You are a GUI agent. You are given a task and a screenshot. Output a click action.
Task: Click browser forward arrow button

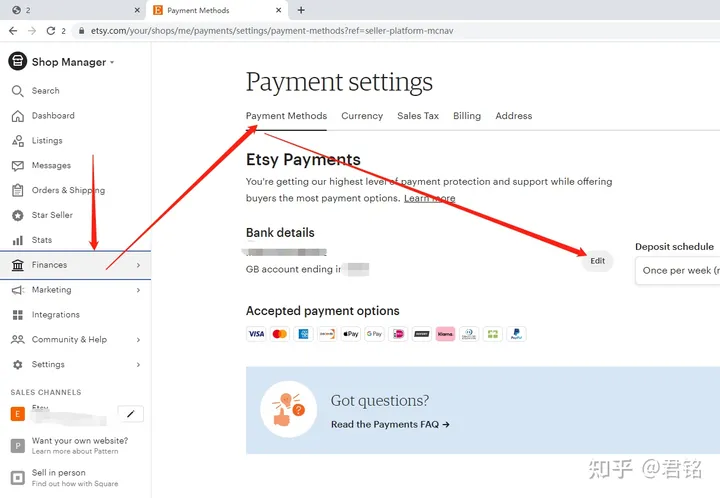coord(32,31)
